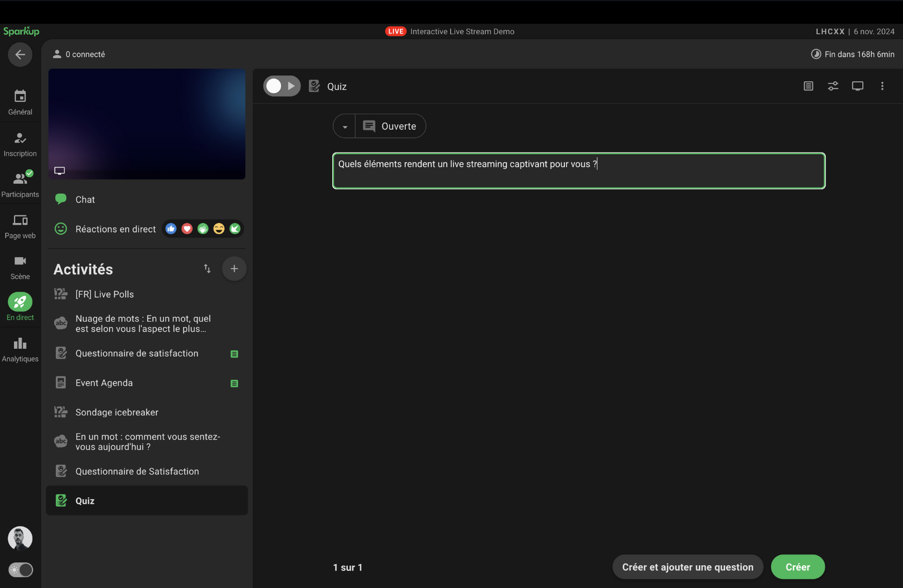Click Créer et ajouter une question
The width and height of the screenshot is (903, 588).
pos(688,567)
